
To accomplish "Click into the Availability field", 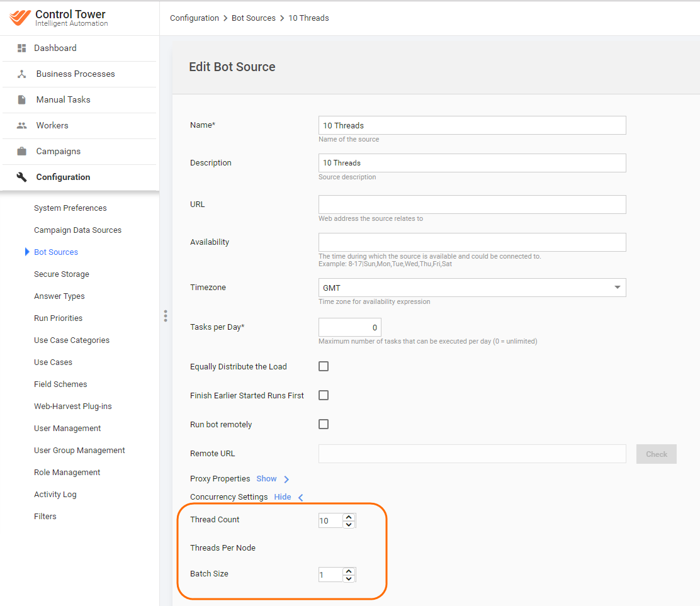I will click(472, 242).
